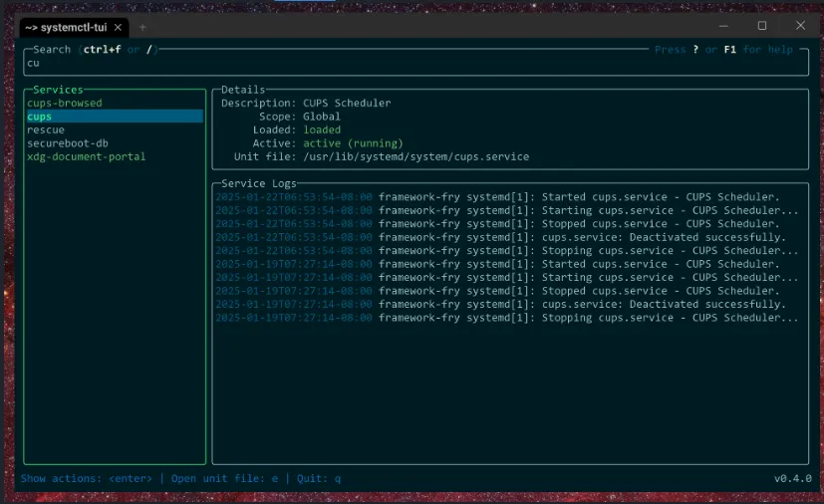Minimize the terminal window
This screenshot has width=824, height=504.
pyautogui.click(x=724, y=26)
